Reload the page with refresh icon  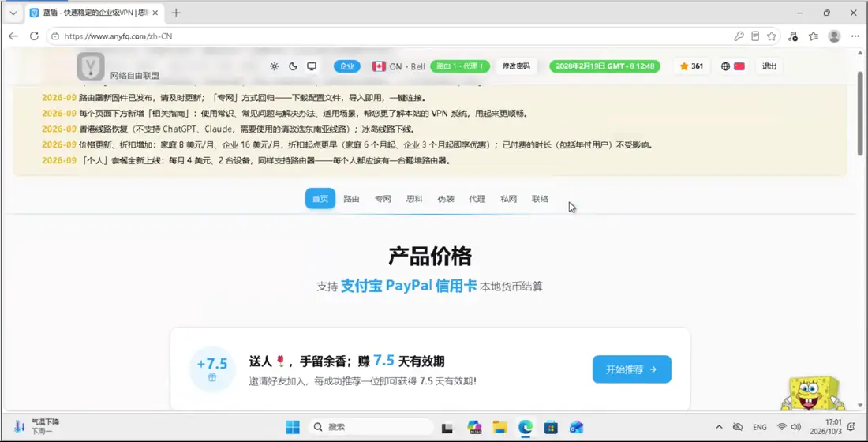[x=34, y=36]
